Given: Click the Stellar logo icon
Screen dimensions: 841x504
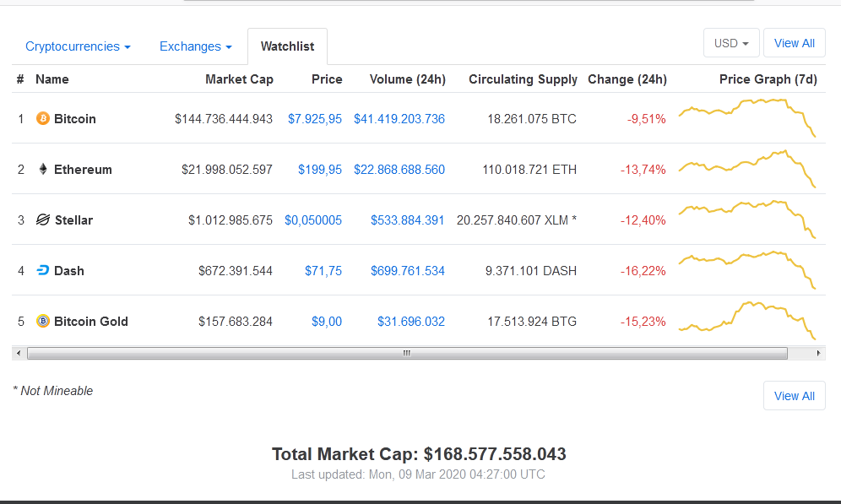Looking at the screenshot, I should (x=43, y=219).
